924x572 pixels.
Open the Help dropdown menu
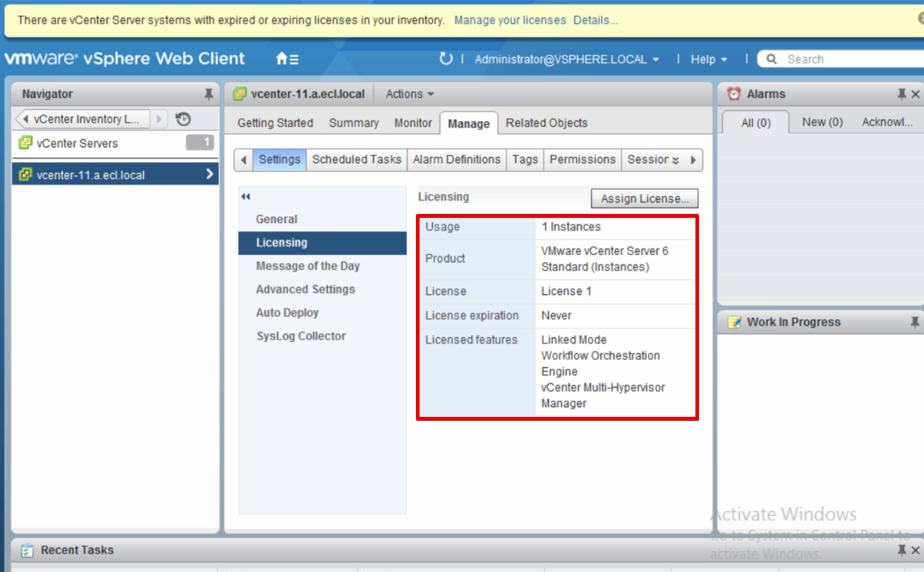click(708, 59)
